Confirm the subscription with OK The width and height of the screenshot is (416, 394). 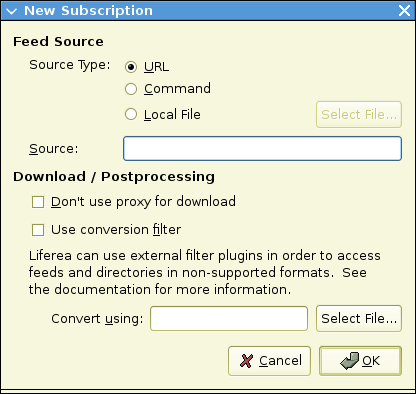pyautogui.click(x=360, y=361)
